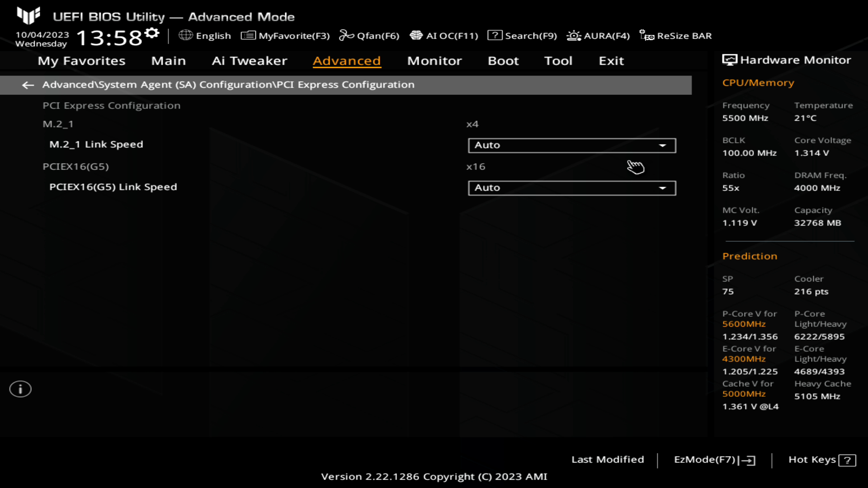Click the 1.314 V core voltage

point(811,153)
